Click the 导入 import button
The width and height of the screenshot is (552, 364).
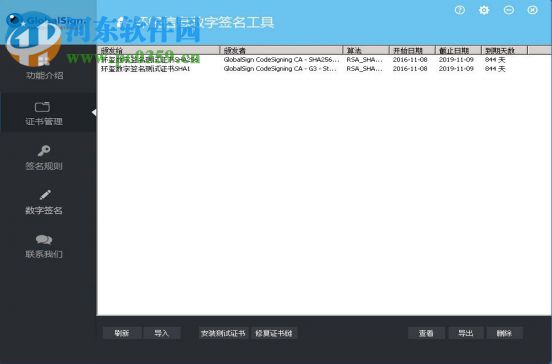tap(162, 333)
